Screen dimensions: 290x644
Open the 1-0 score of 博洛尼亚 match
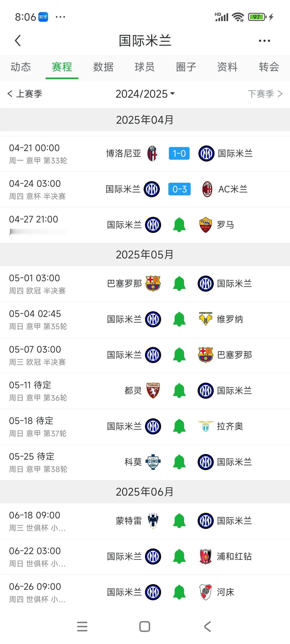tap(179, 153)
